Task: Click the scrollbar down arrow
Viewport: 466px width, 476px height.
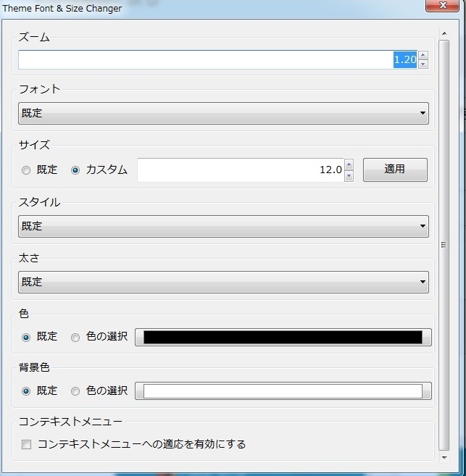Action: coord(444,457)
